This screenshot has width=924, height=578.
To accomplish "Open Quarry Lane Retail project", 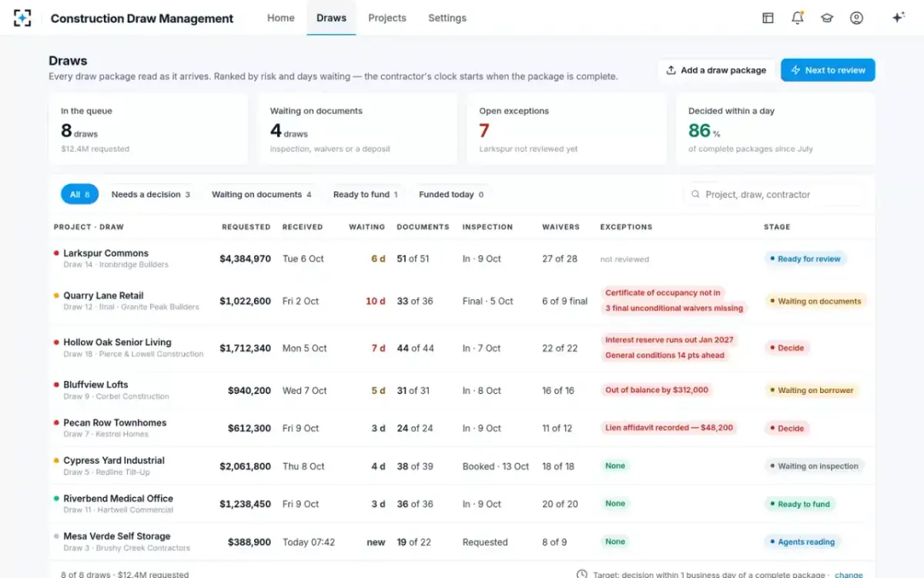I will (x=103, y=295).
